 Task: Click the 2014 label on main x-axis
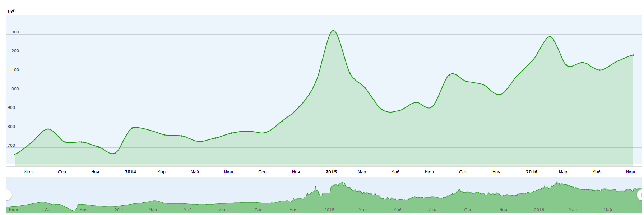(130, 172)
